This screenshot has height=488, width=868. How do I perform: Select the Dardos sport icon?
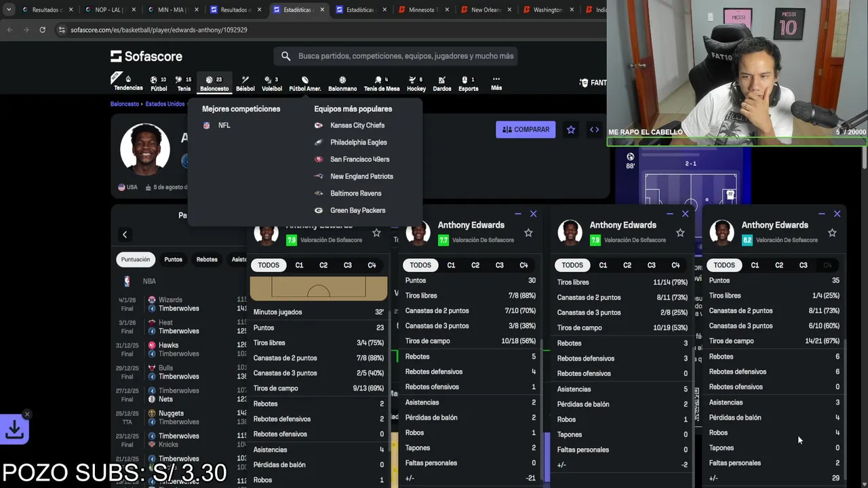(442, 83)
